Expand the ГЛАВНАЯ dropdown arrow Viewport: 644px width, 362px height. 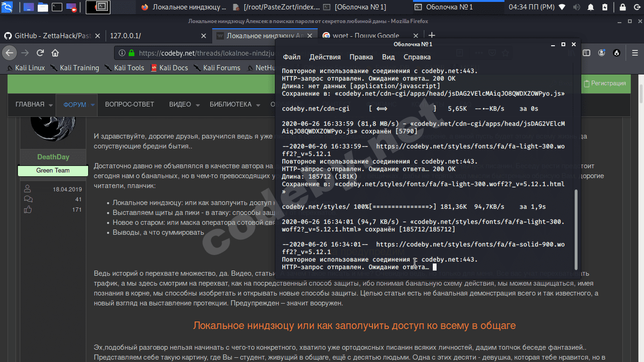50,105
